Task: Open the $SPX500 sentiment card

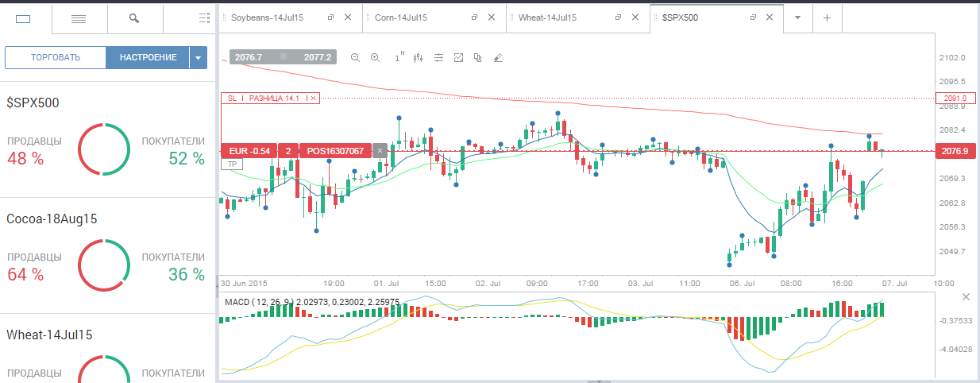Action: coord(107,139)
